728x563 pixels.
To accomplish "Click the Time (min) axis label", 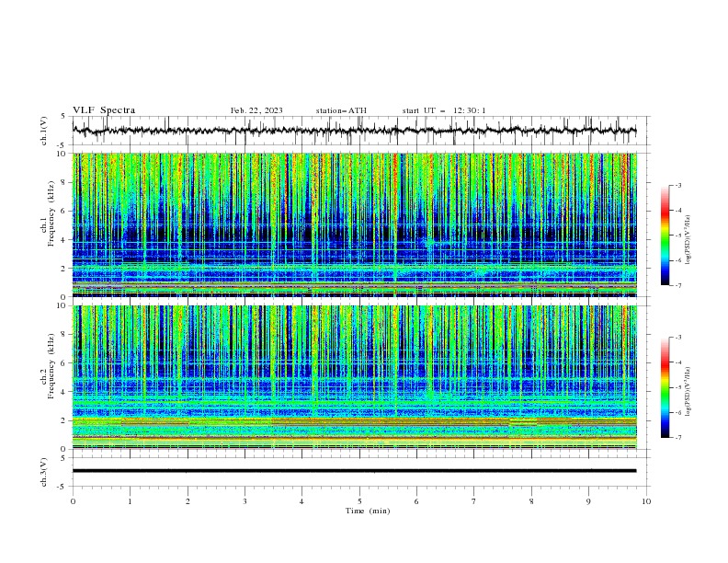I will point(368,511).
